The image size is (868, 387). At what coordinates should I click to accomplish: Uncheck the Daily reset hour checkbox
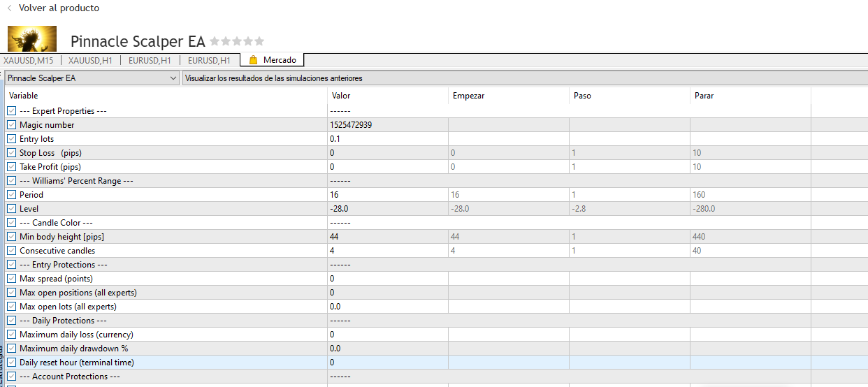coord(12,363)
